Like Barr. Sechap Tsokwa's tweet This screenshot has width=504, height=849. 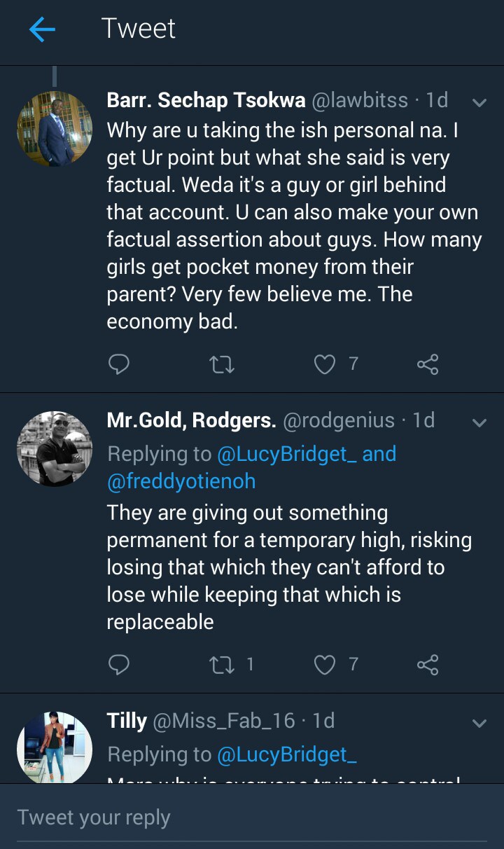pos(325,364)
